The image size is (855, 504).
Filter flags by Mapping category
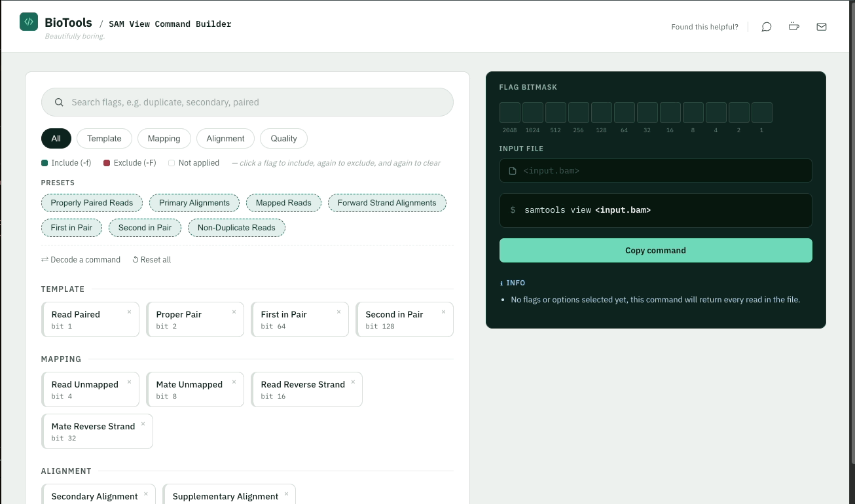(x=164, y=138)
